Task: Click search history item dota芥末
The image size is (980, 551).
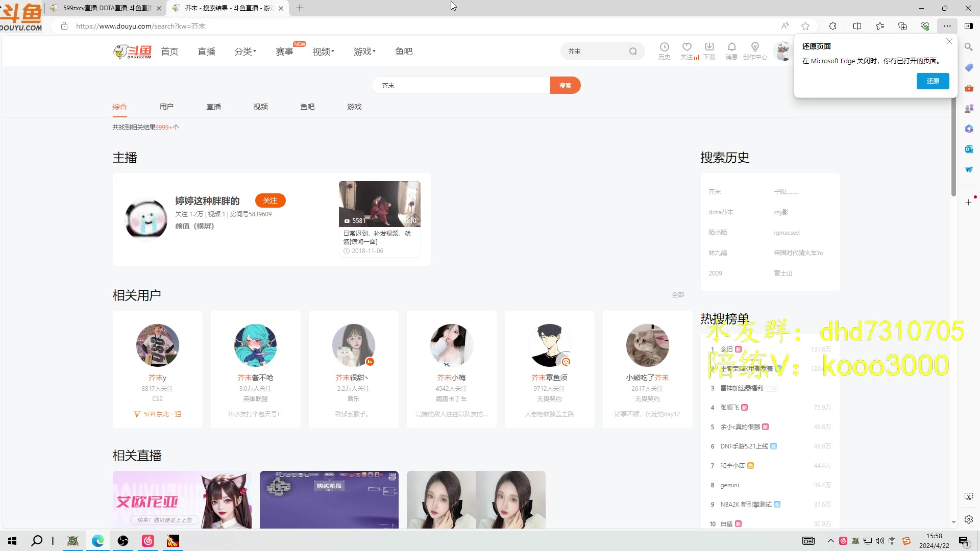Action: [721, 212]
